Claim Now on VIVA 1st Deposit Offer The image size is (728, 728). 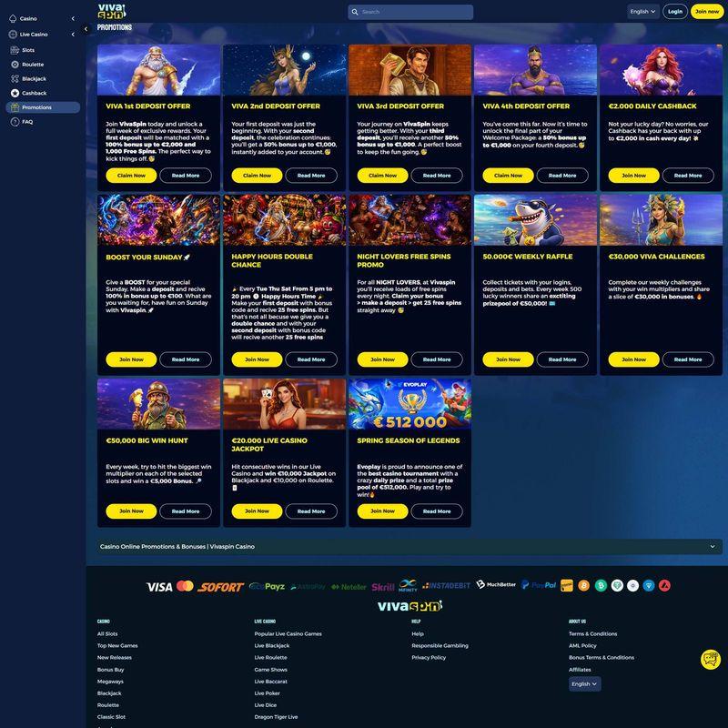[x=131, y=176]
